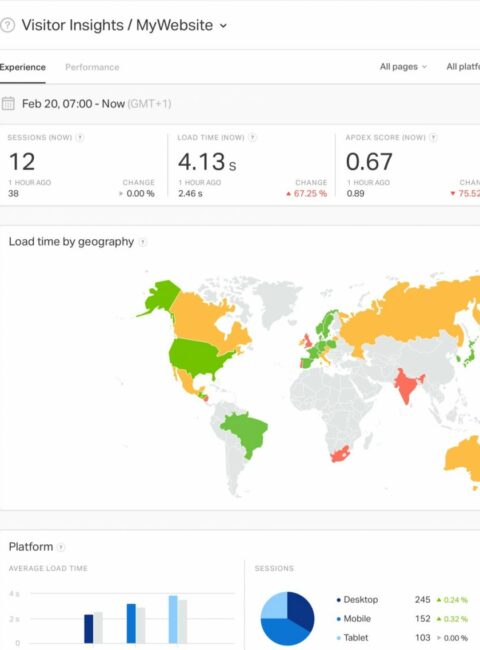Click the Tablet legend entry
The width and height of the screenshot is (480, 650).
(x=352, y=638)
